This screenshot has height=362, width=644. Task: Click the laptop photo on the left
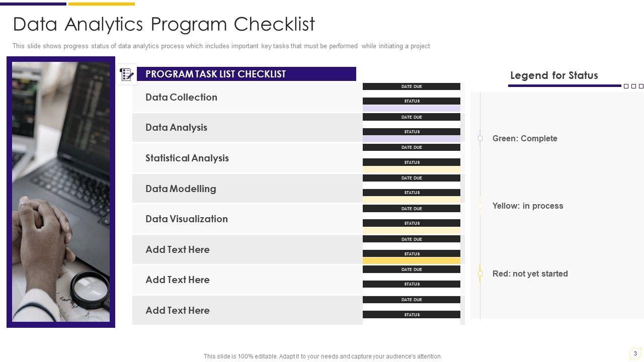tap(61, 192)
